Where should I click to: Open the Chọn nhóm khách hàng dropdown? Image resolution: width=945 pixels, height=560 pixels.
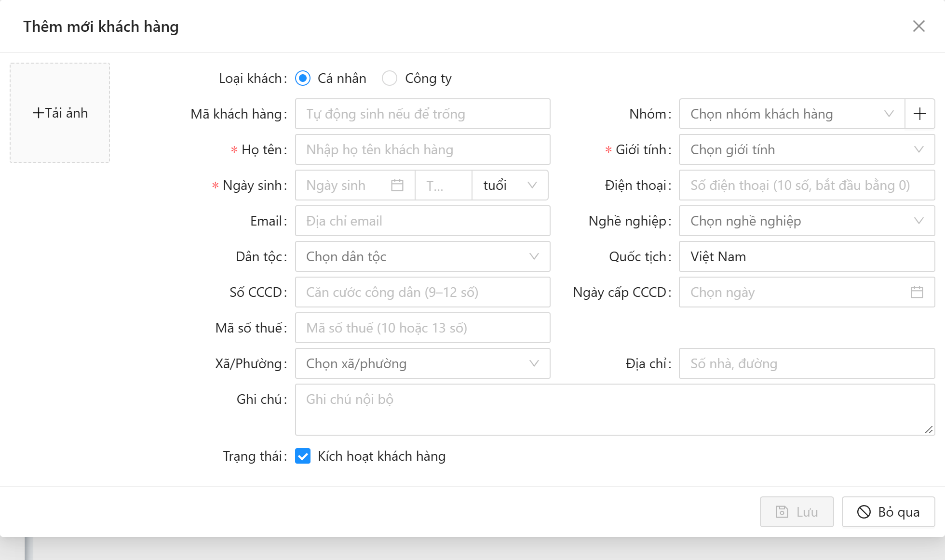pos(792,114)
